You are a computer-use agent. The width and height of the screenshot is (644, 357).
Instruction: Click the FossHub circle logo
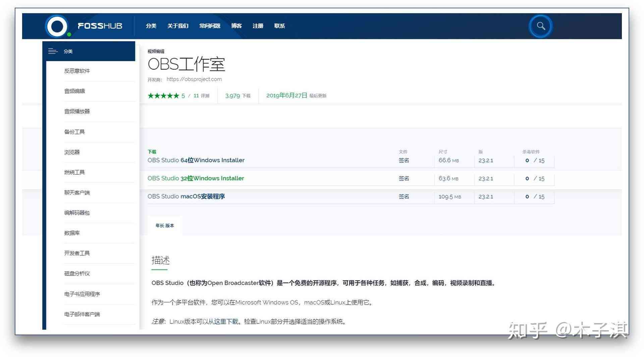point(57,26)
